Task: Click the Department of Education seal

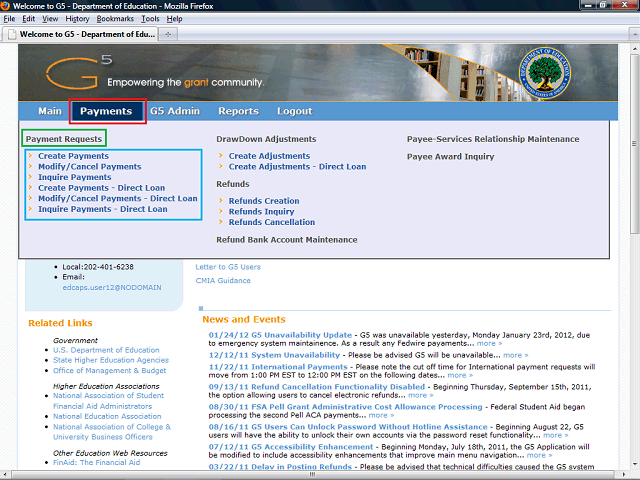Action: click(544, 73)
